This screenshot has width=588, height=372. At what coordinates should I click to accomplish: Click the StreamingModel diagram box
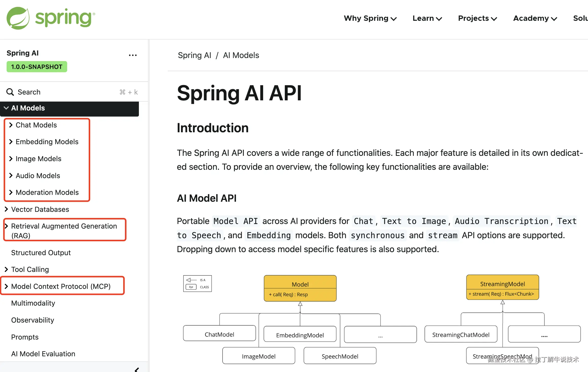coord(502,288)
